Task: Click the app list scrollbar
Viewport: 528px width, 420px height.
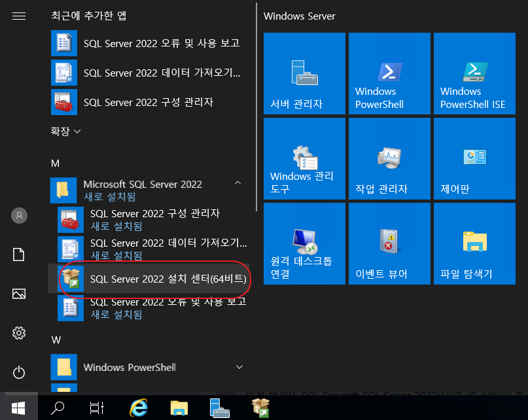Action: 256,107
